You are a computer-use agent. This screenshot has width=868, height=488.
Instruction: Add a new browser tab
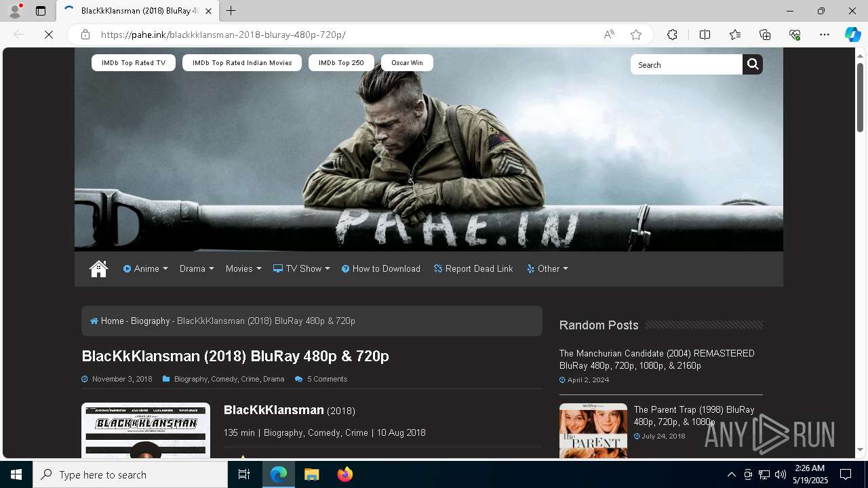tap(231, 11)
